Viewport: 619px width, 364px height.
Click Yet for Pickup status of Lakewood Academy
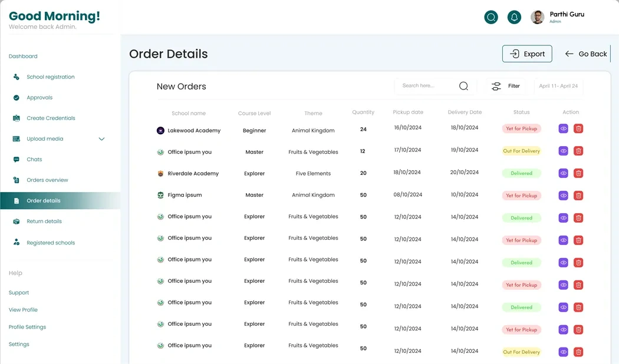[522, 128]
